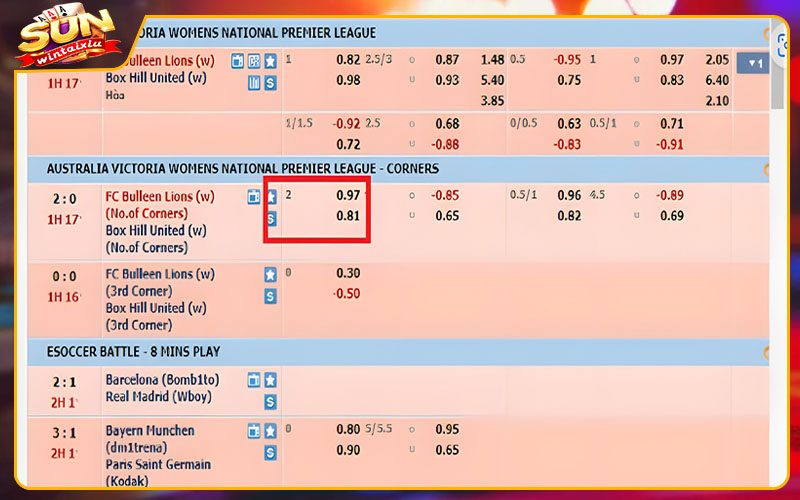
Task: Open live TV icon in No.of Corners row
Action: pos(253,198)
